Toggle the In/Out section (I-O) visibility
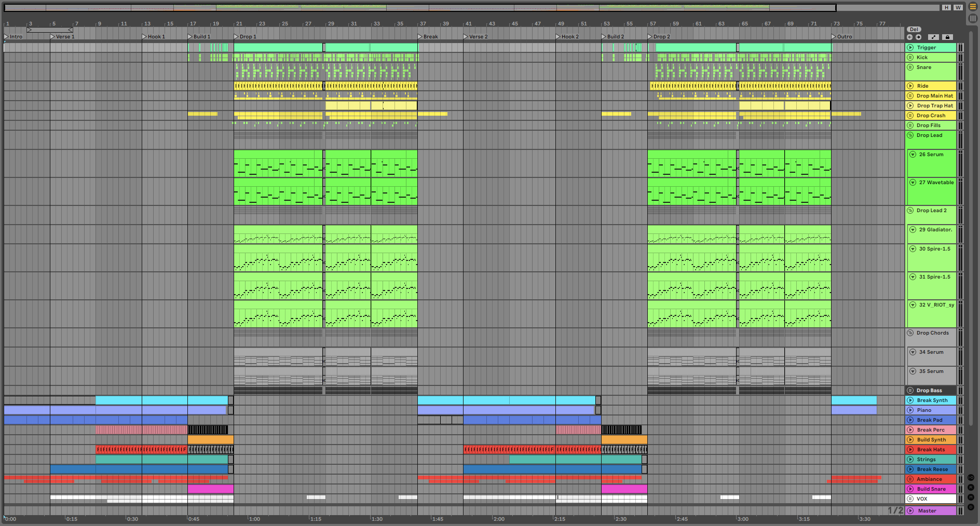 tap(971, 477)
